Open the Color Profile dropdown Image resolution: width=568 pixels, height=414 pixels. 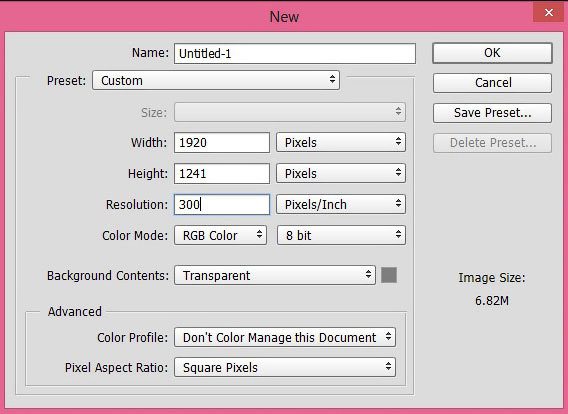(285, 337)
